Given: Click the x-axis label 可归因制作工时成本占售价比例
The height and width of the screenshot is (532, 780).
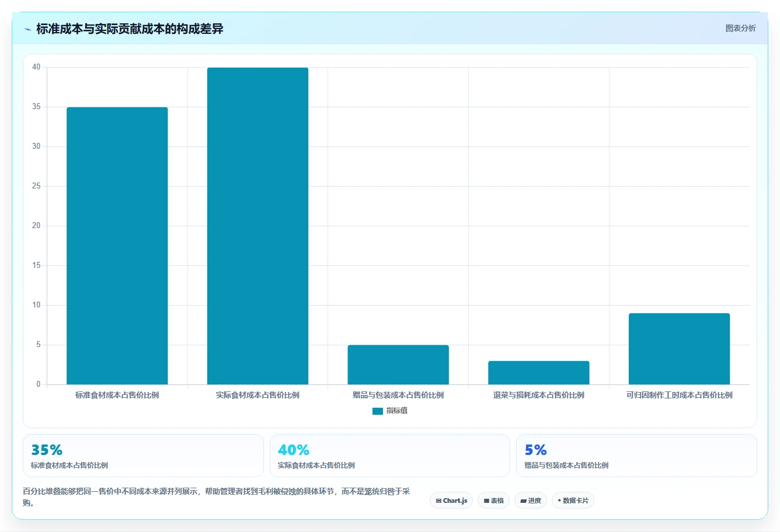Looking at the screenshot, I should point(679,395).
